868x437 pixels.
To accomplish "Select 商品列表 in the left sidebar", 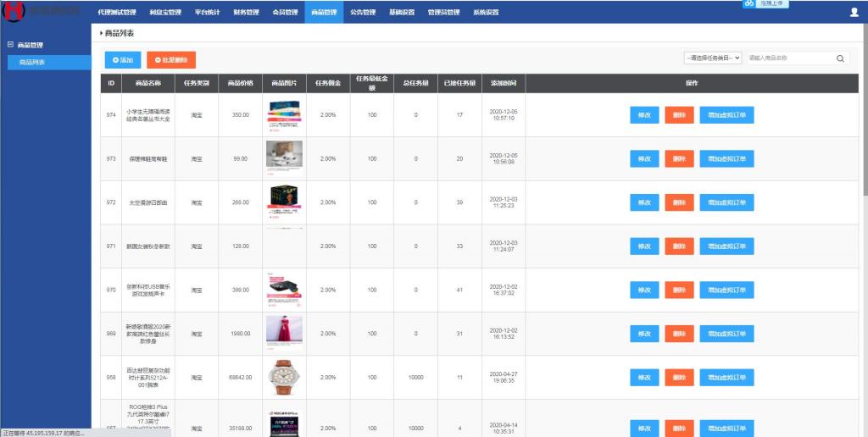I will pos(32,62).
